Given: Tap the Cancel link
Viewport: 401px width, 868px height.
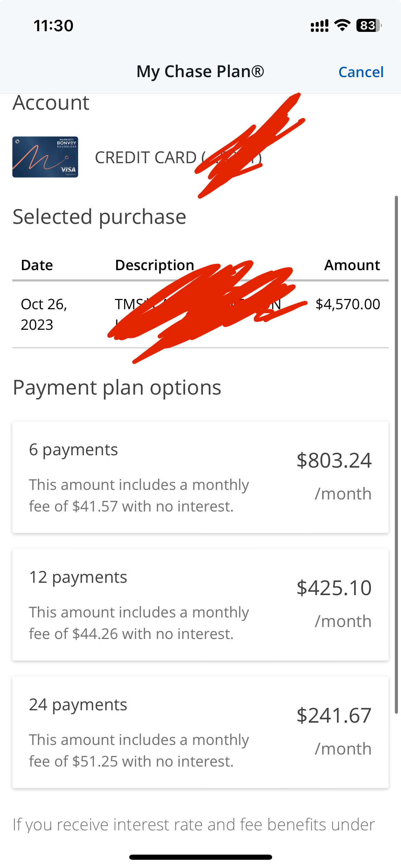Looking at the screenshot, I should pos(361,72).
